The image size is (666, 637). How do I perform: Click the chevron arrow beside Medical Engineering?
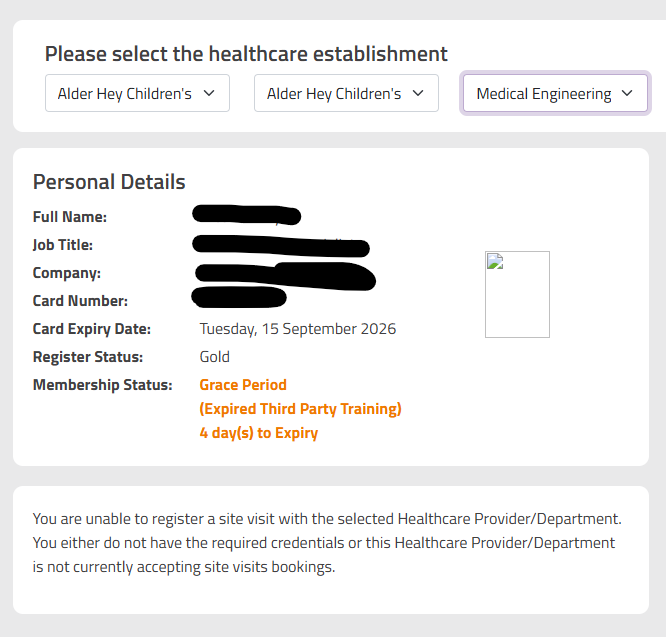(x=627, y=94)
